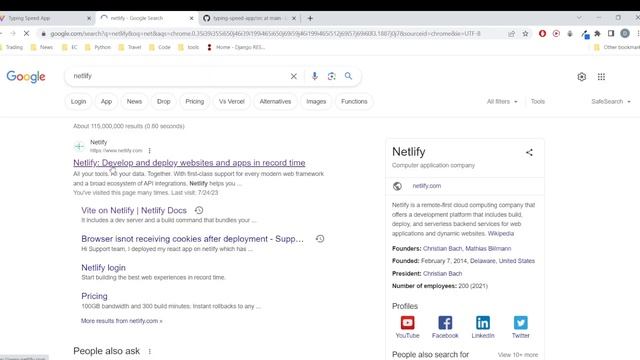Select the Images filter chip
The image size is (640, 360).
pos(316,102)
